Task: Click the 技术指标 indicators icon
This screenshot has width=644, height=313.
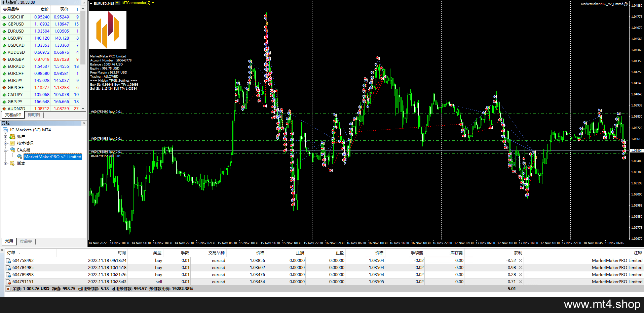Action: tap(12, 143)
